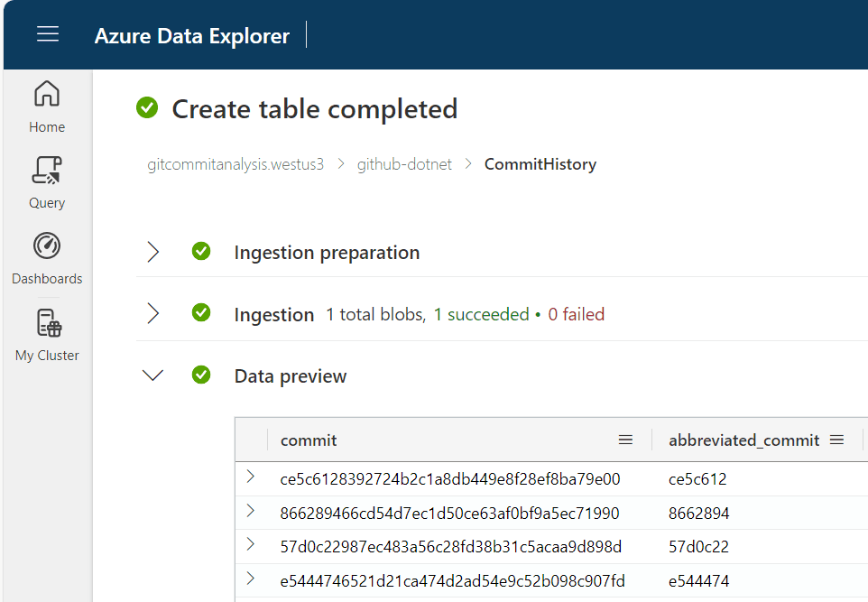Expand the row starting with 57d0c22

[252, 546]
